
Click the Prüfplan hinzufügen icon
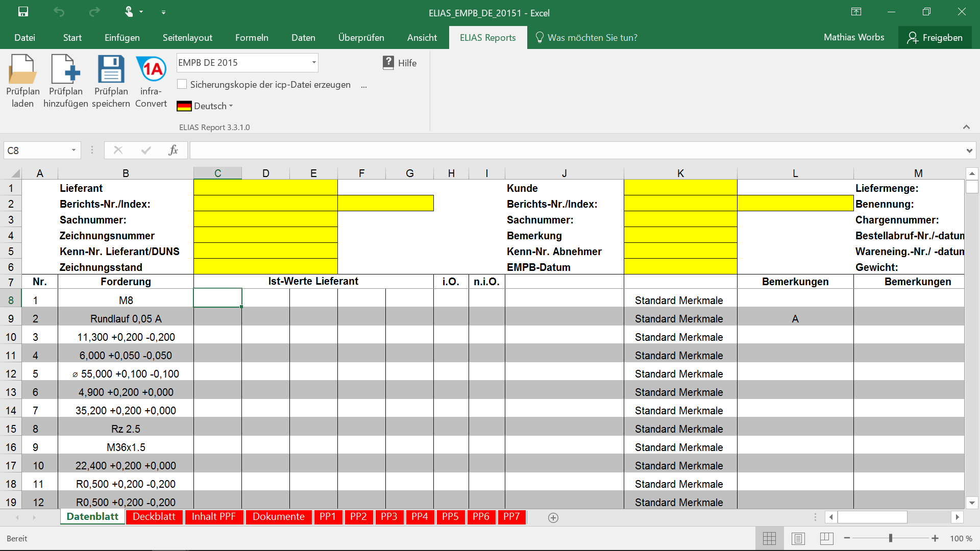point(65,69)
